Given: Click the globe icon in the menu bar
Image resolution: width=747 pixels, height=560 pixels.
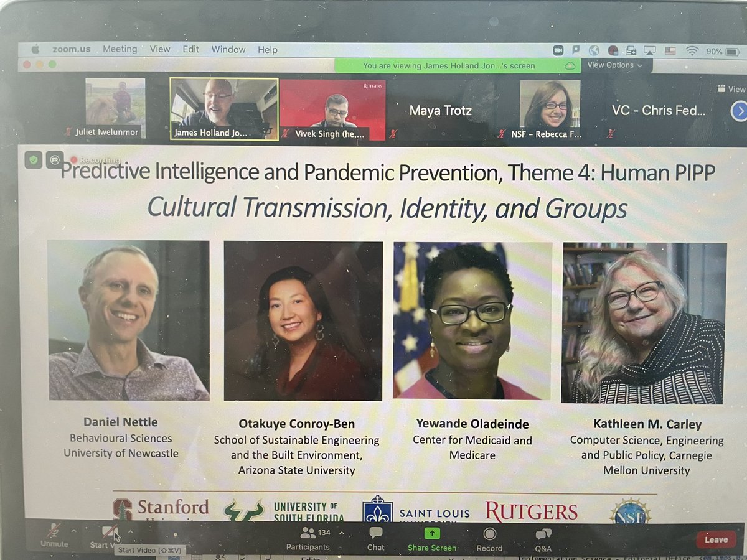Looking at the screenshot, I should coord(594,50).
